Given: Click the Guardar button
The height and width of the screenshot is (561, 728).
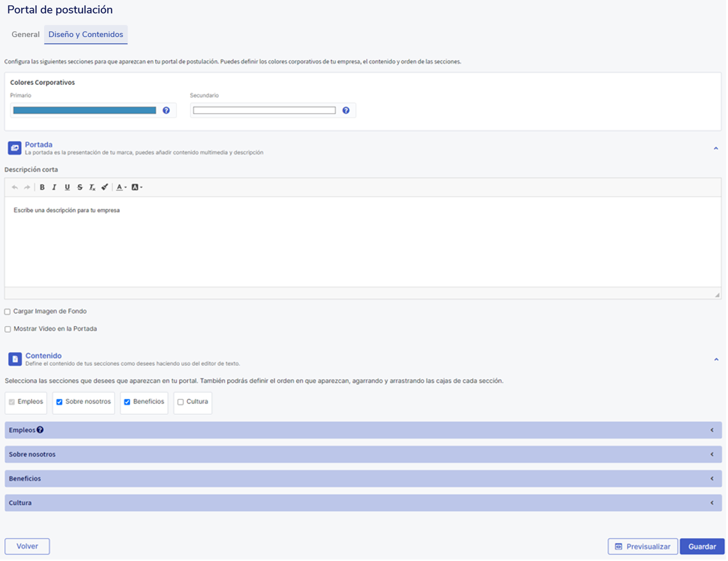Looking at the screenshot, I should (702, 547).
